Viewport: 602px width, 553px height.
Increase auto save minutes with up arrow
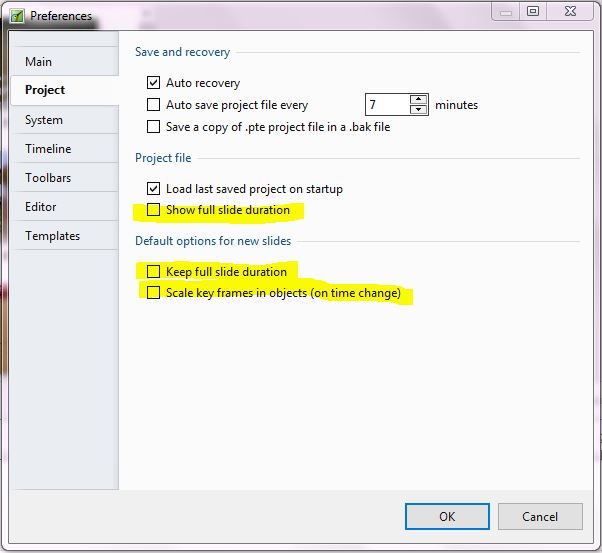(418, 99)
